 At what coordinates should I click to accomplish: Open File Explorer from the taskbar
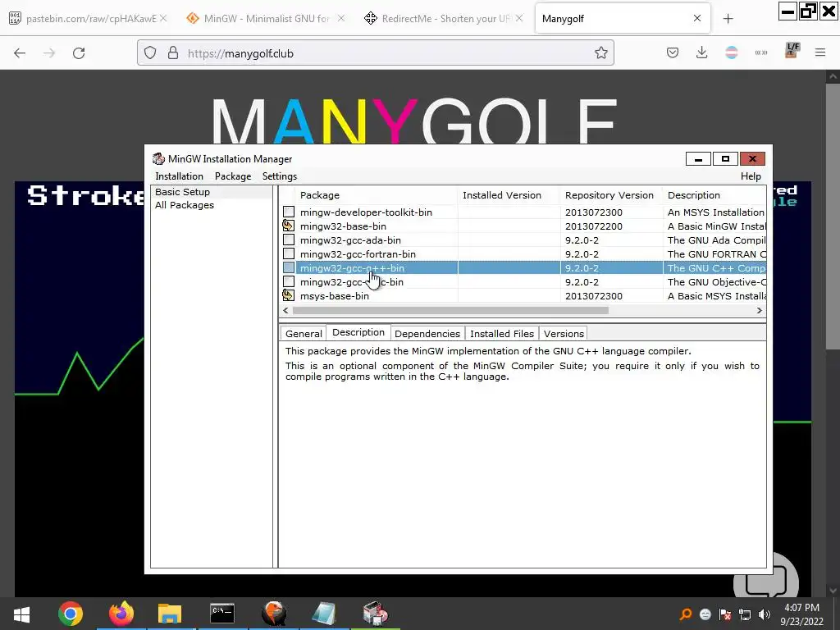pyautogui.click(x=170, y=614)
